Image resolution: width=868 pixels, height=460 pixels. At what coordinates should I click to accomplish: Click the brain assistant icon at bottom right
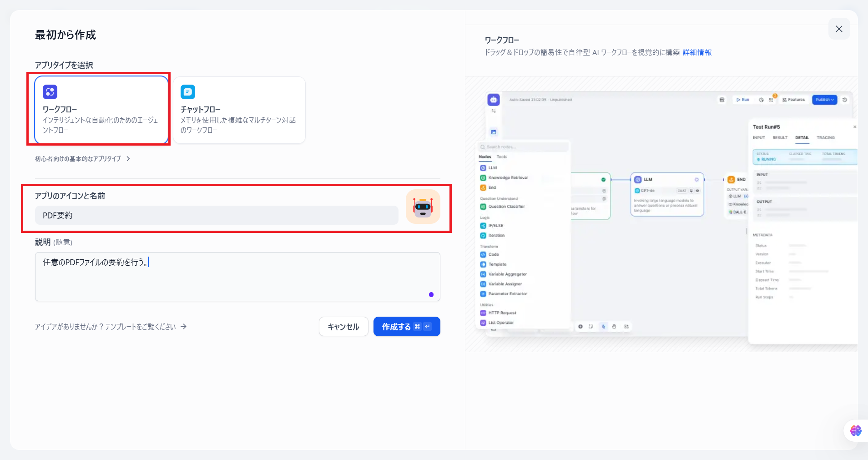(x=855, y=430)
